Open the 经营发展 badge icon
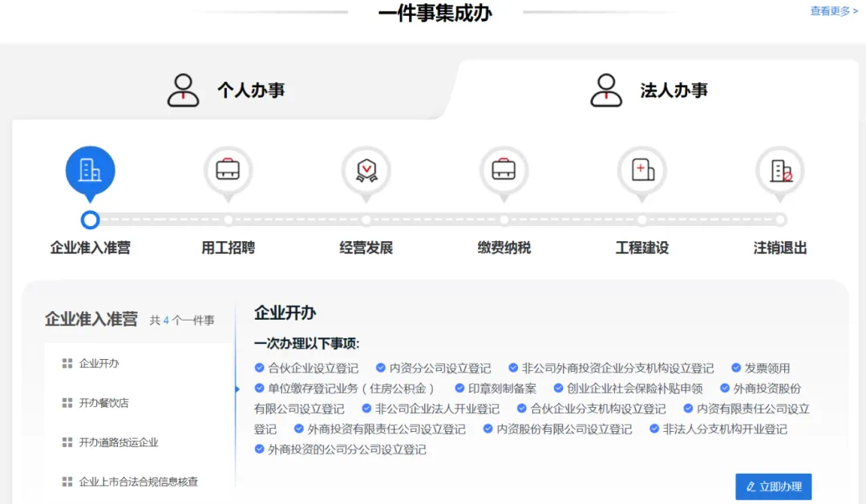This screenshot has height=504, width=866. 366,170
